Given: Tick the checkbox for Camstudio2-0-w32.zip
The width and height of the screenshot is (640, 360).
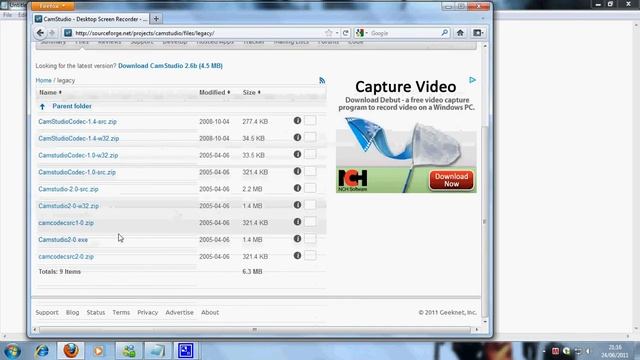Looking at the screenshot, I should pos(310,205).
